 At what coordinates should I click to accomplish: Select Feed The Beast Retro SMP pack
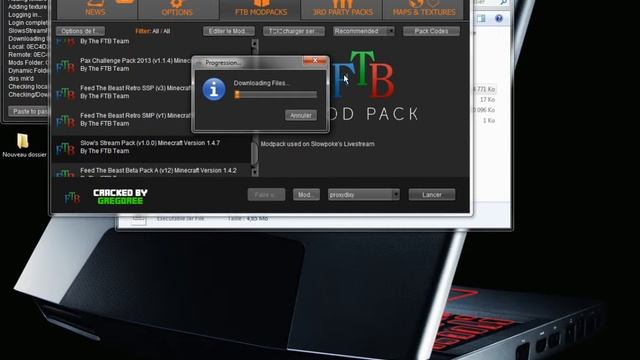tap(152, 120)
